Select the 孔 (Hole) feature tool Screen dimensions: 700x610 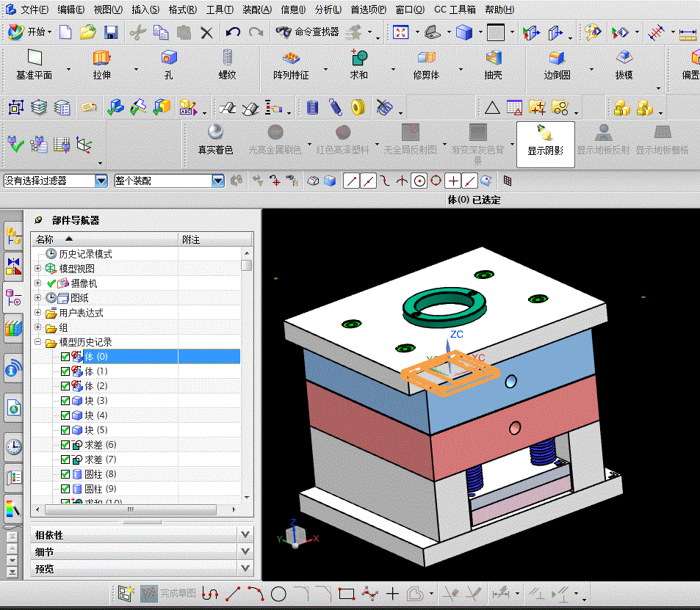point(169,58)
